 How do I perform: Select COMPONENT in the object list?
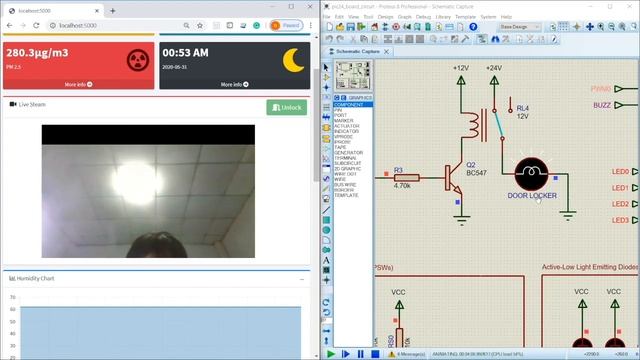click(353, 105)
